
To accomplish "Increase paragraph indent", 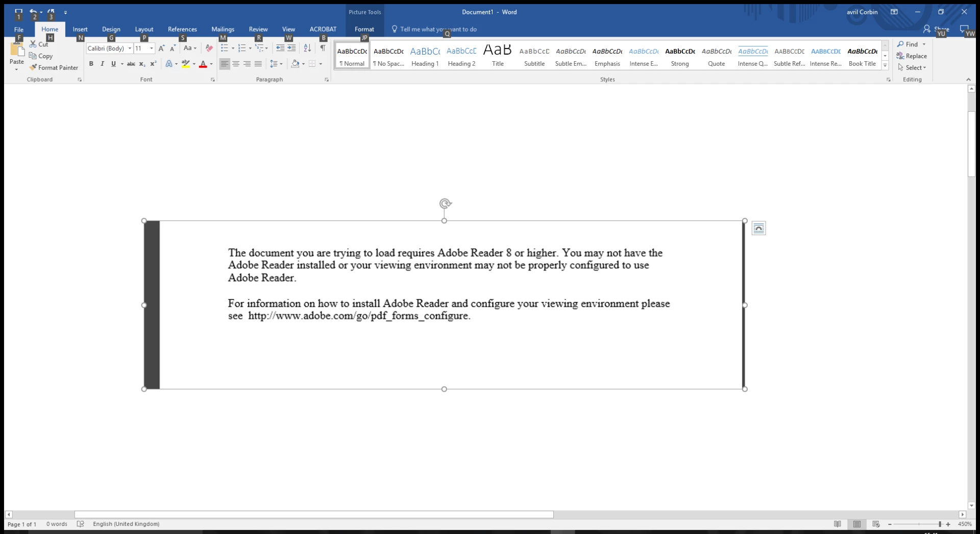I will click(x=291, y=48).
